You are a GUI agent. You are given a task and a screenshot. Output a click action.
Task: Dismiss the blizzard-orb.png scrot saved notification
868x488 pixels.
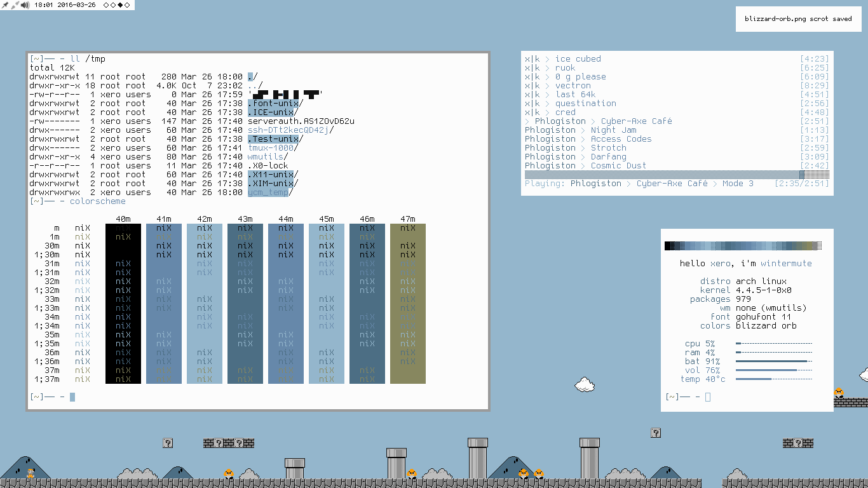point(798,19)
